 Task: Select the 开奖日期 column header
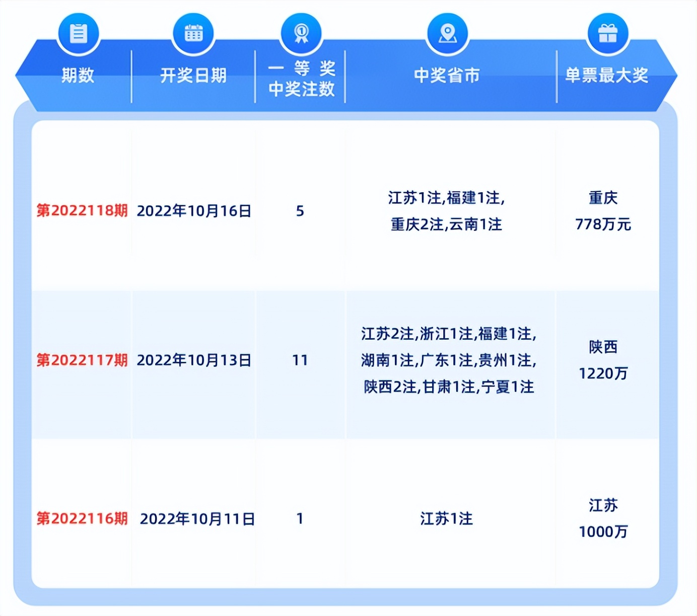point(194,75)
